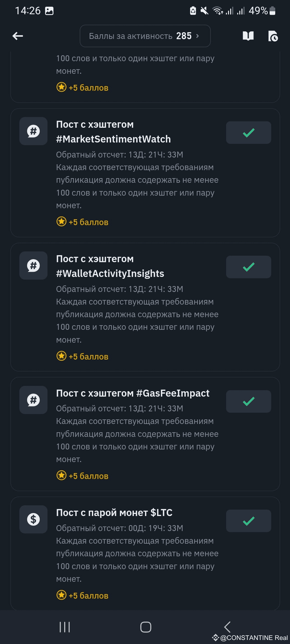The image size is (290, 644).
Task: Toggle completion checkmark on #WalletActivityInsights task
Action: pyautogui.click(x=248, y=267)
